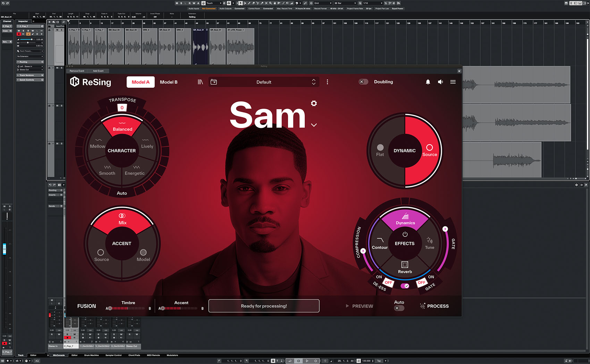Toggle the purple effects link switch
Screen dimensions: 590x364
pyautogui.click(x=405, y=286)
